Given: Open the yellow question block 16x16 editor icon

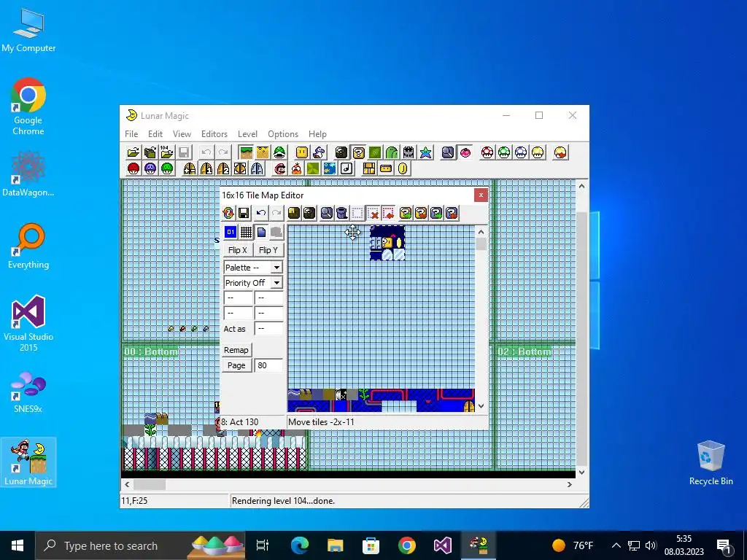Looking at the screenshot, I should coord(358,152).
